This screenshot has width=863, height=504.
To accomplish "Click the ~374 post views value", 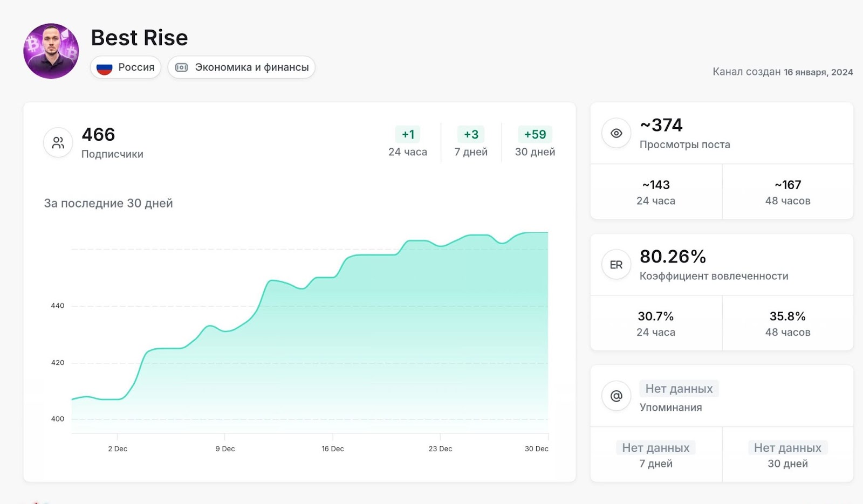I will pos(661,125).
